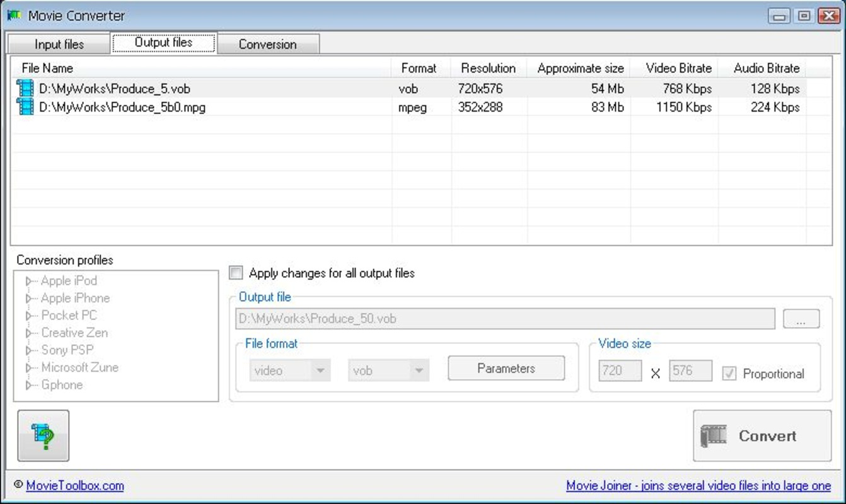Select the Output files tab
Screen dimensions: 846x504
(x=164, y=43)
